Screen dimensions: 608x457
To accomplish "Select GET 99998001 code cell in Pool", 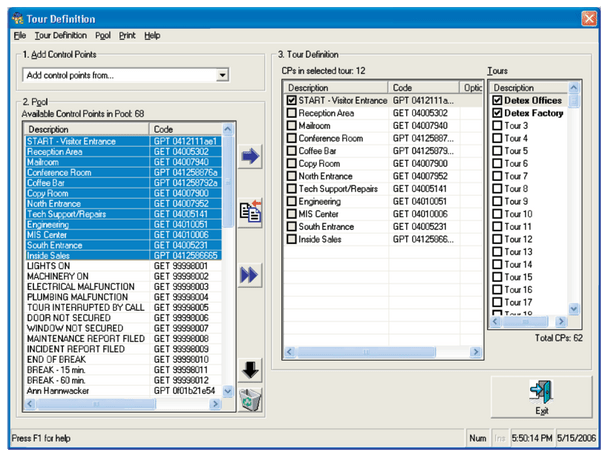I will pos(181,266).
